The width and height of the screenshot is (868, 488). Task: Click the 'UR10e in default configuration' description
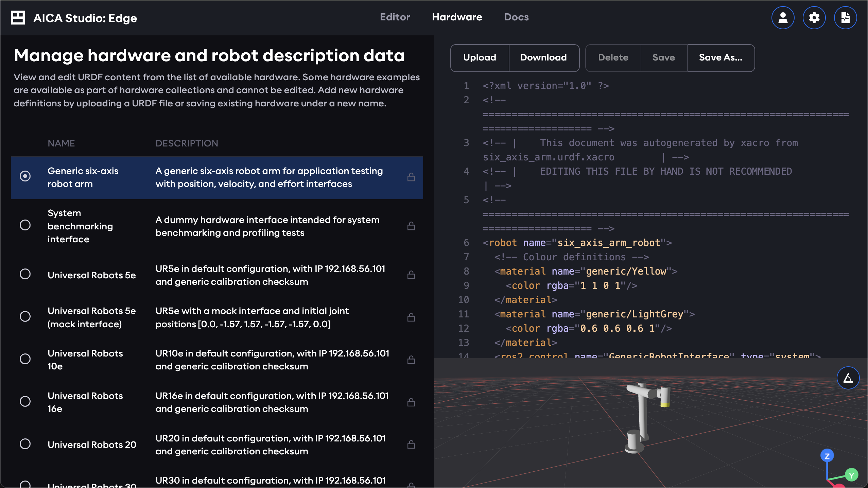[x=272, y=360]
